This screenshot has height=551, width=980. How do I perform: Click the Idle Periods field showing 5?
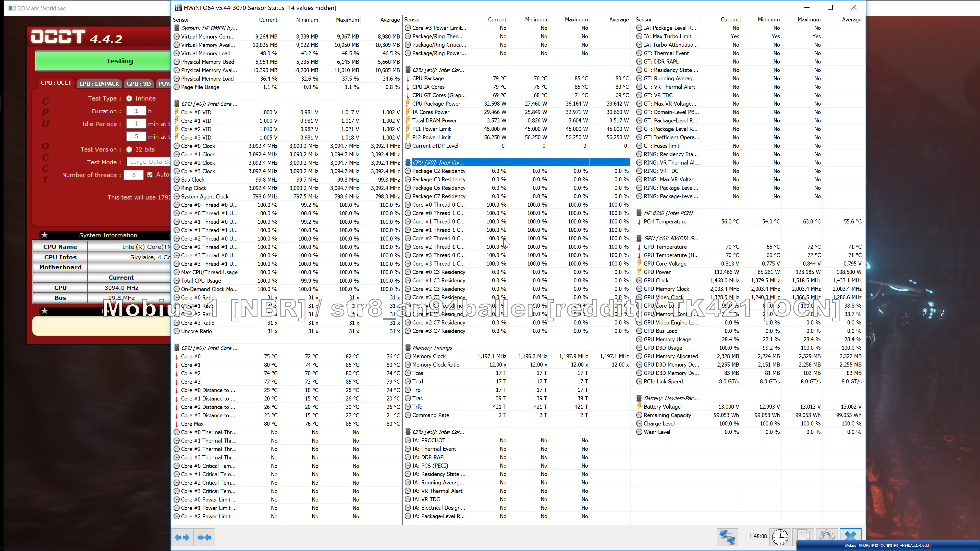point(136,136)
